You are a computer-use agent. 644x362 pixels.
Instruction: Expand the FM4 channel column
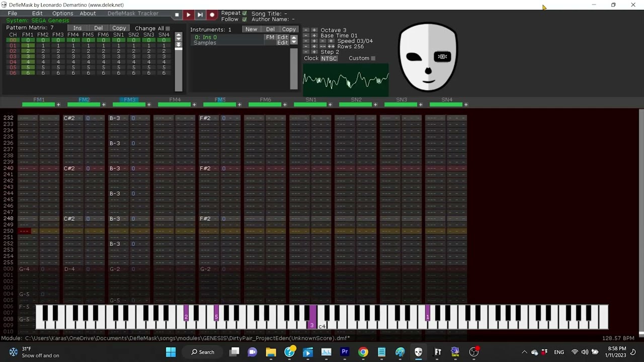pyautogui.click(x=194, y=105)
